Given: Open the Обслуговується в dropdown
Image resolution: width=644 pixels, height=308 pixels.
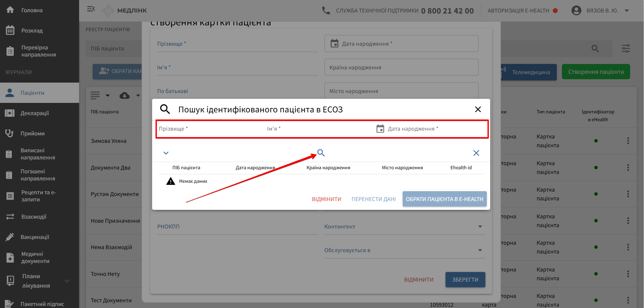Looking at the screenshot, I should pyautogui.click(x=480, y=250).
